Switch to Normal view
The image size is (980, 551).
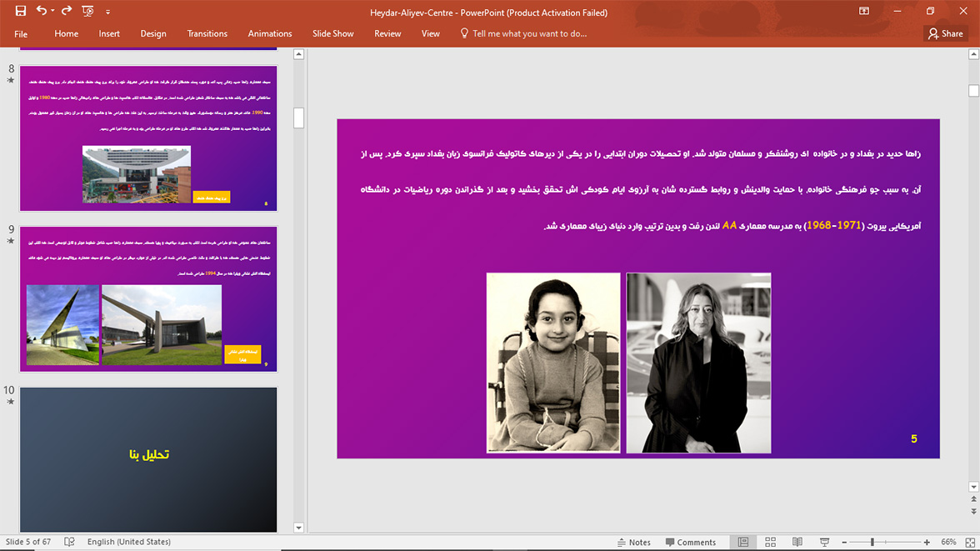point(743,542)
